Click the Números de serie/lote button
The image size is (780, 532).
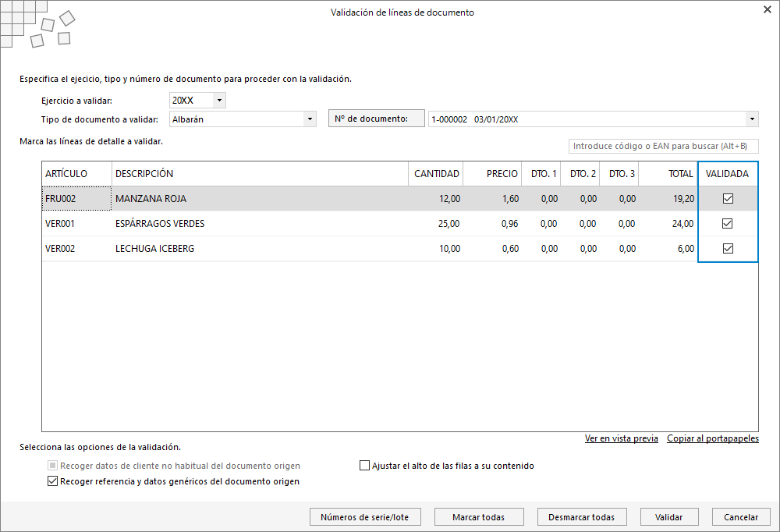coord(365,517)
